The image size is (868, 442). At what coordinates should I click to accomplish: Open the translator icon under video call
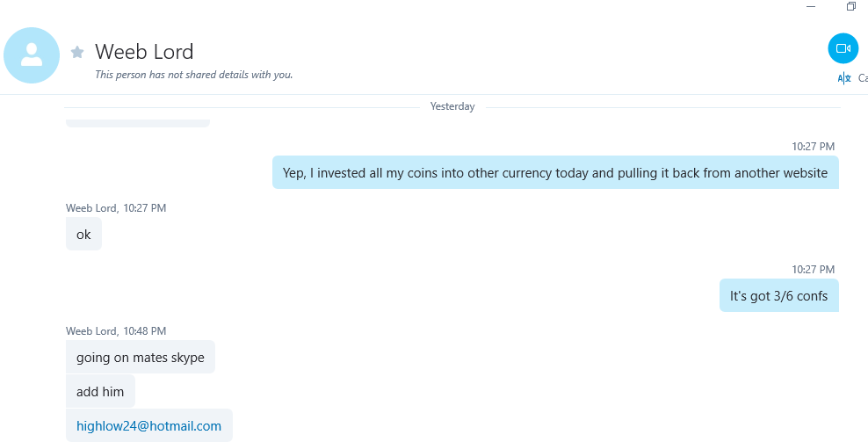844,78
